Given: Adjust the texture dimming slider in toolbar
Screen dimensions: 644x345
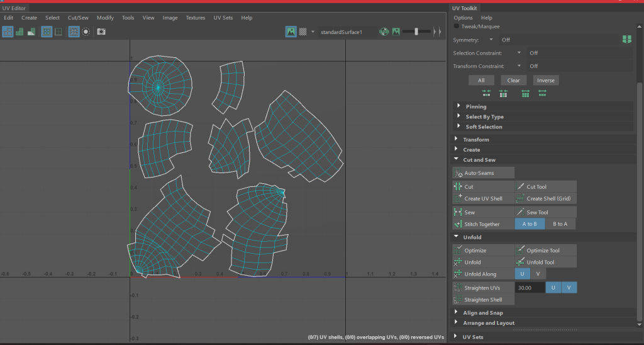Looking at the screenshot, I should tap(416, 31).
